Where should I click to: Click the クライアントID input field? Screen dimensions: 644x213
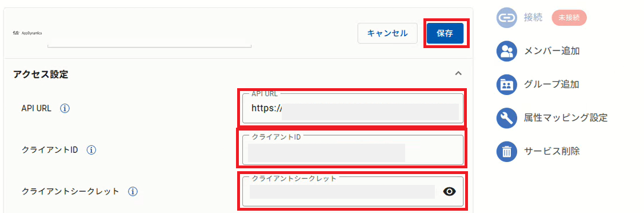tap(353, 150)
